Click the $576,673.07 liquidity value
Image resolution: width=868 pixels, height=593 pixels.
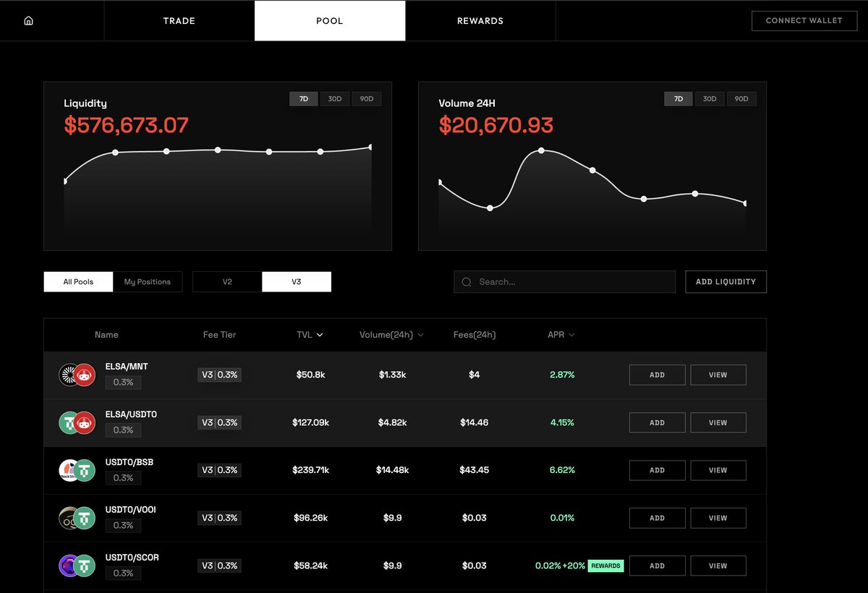(126, 125)
